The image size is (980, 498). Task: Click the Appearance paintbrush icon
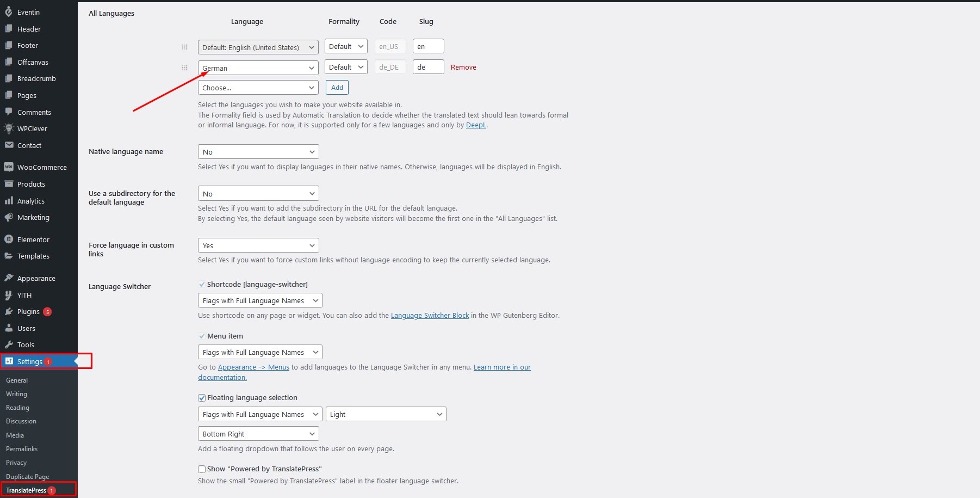point(8,278)
